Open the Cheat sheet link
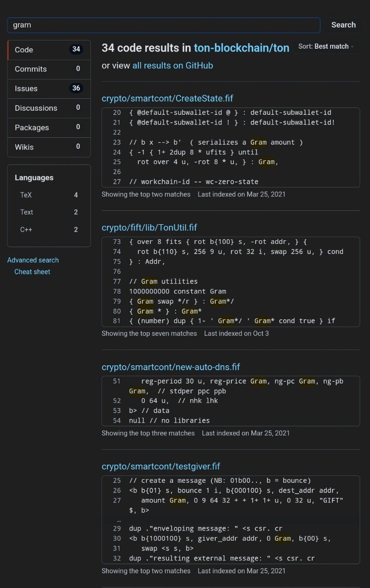The image size is (370, 588). tap(32, 271)
